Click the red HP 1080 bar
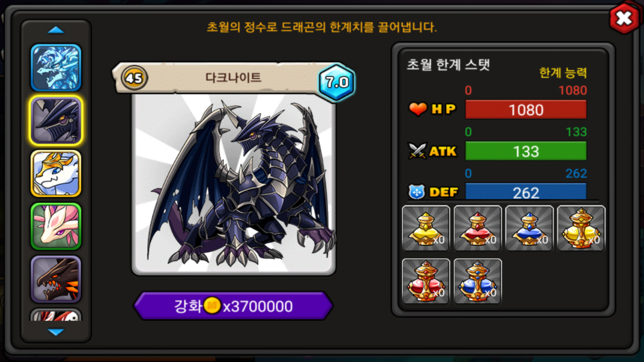Screen dimensions: 644x362 pyautogui.click(x=526, y=110)
